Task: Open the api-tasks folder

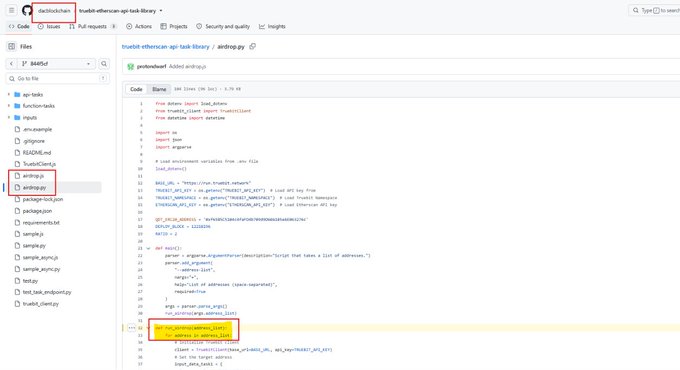Action: [x=33, y=95]
